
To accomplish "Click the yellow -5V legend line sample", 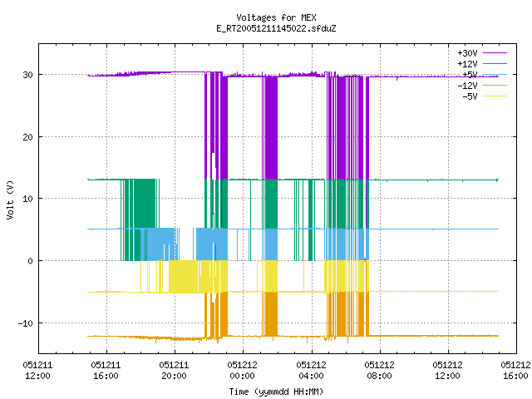I will point(495,96).
